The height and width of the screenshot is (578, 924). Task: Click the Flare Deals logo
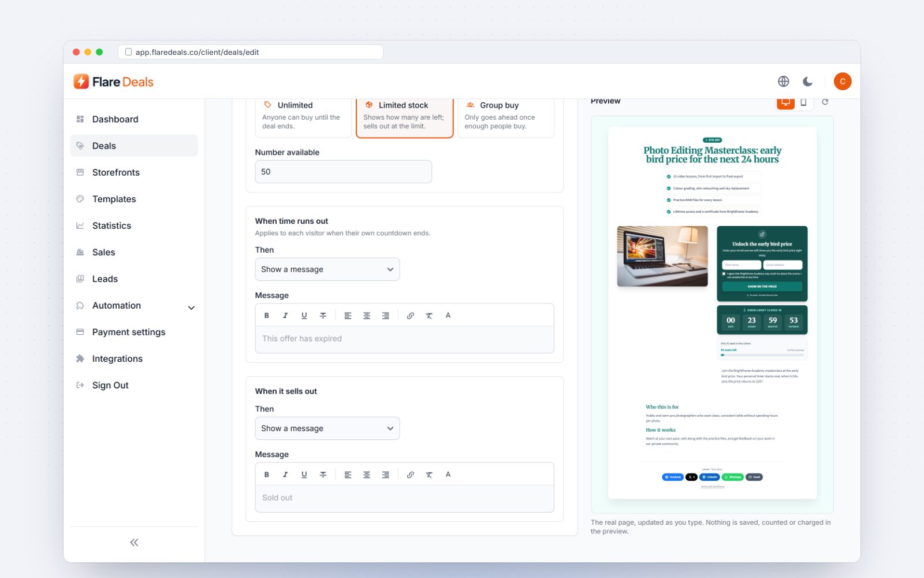[x=114, y=81]
